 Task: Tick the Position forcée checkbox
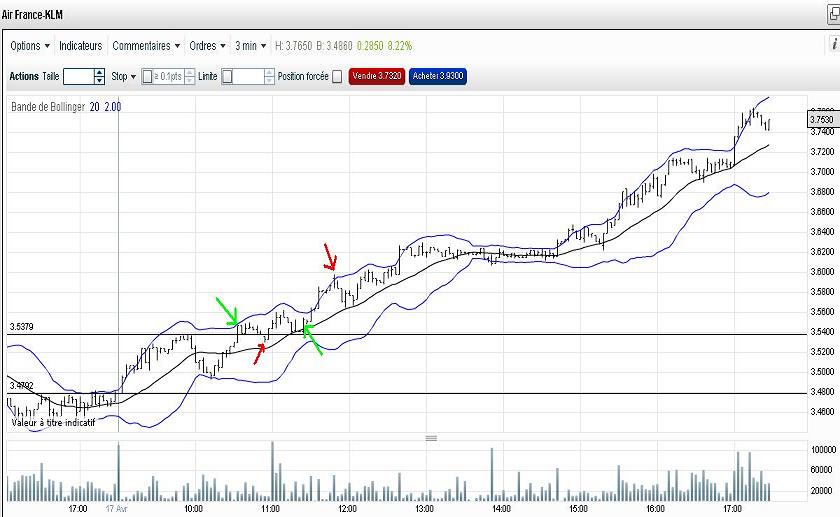pyautogui.click(x=337, y=77)
